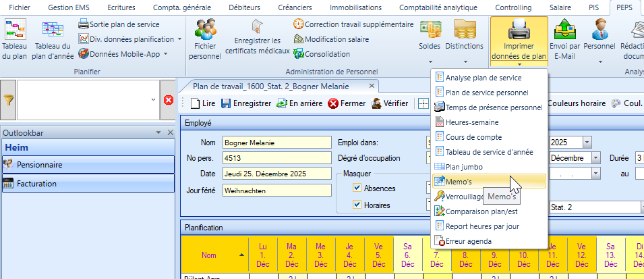Screen dimensions: 644x279
Task: Switch to Salaire tab
Action: (561, 7)
